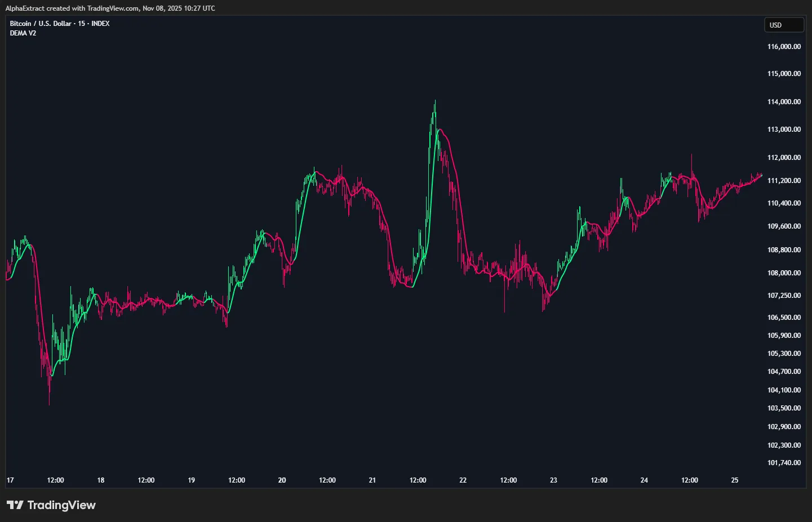Image resolution: width=812 pixels, height=522 pixels.
Task: Click the 108,000.00 price axis label
Action: (784, 273)
